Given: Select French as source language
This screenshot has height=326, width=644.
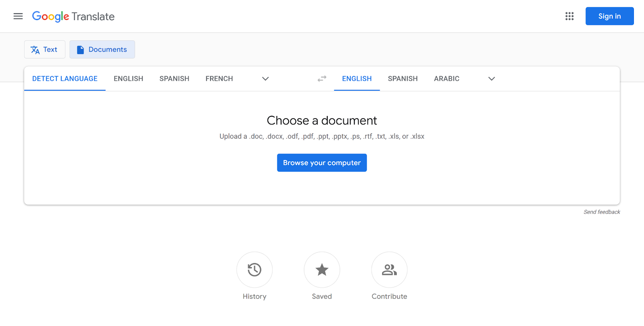Looking at the screenshot, I should click(219, 79).
